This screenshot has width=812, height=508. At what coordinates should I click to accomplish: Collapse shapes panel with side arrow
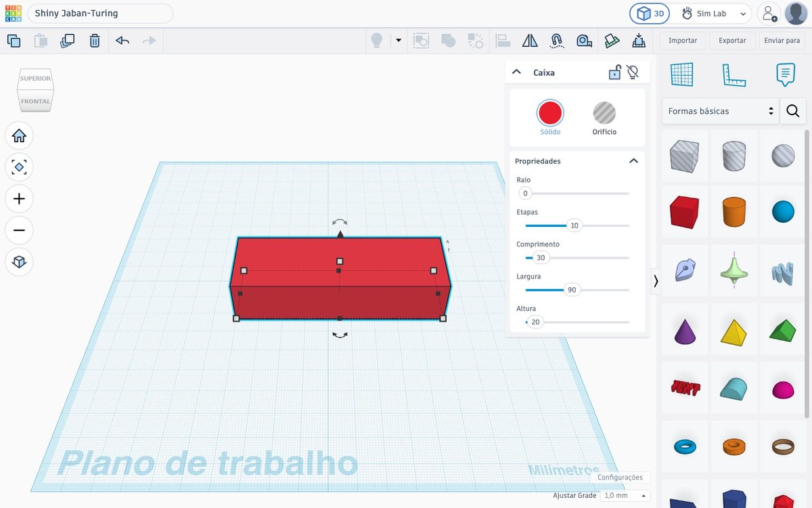pos(656,281)
